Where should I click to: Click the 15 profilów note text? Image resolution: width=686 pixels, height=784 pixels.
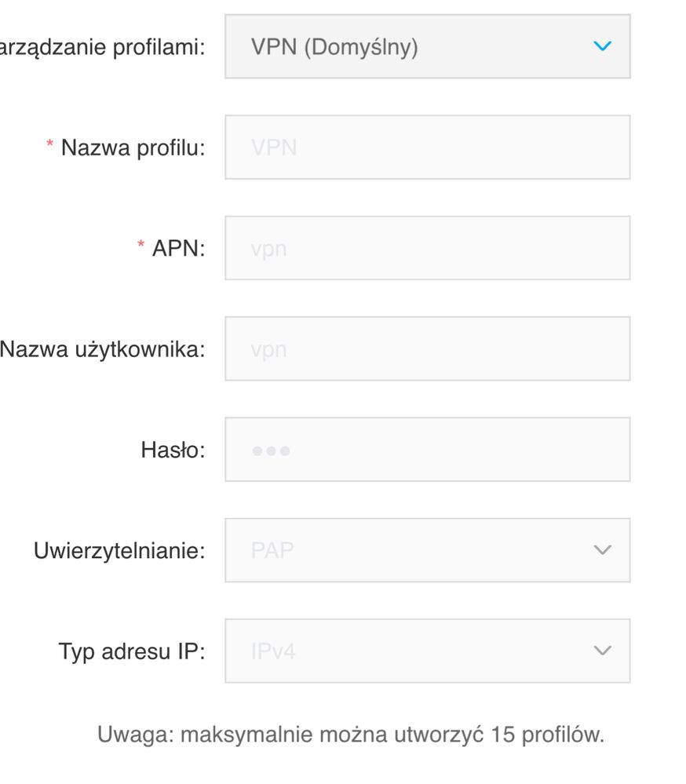[350, 735]
